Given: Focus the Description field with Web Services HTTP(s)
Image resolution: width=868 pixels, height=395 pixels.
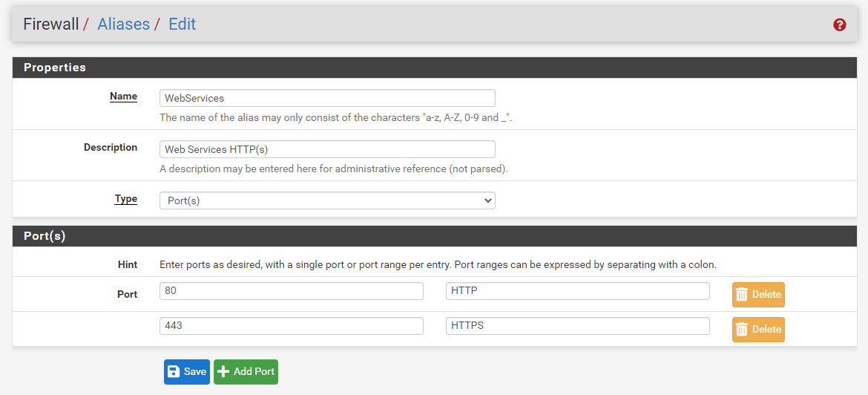Looking at the screenshot, I should [327, 149].
